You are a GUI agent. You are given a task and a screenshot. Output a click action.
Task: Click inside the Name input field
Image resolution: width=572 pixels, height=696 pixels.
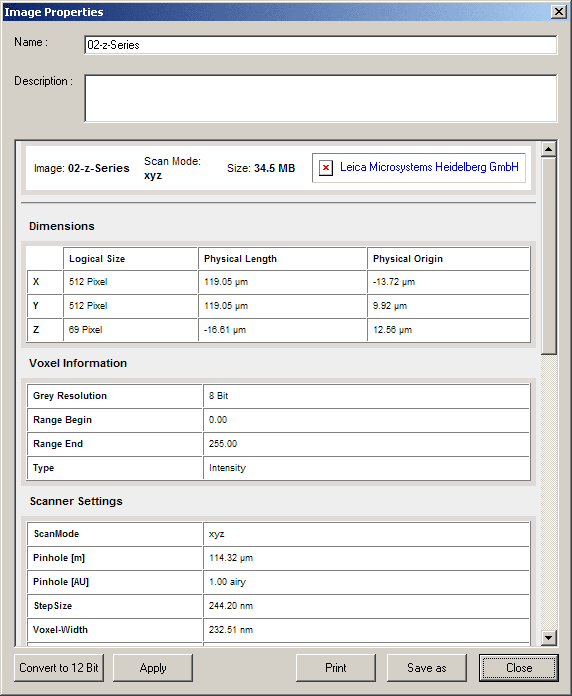(320, 45)
